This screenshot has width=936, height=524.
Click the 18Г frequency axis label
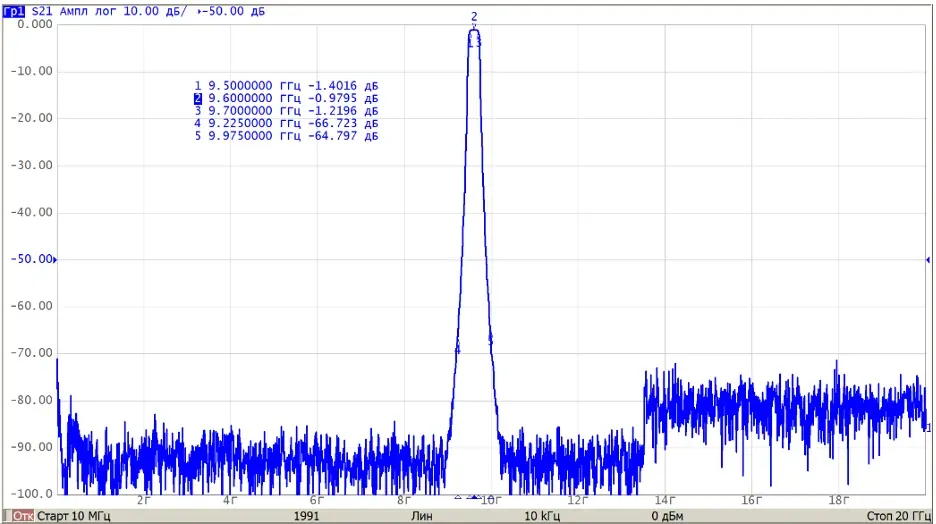click(x=838, y=500)
